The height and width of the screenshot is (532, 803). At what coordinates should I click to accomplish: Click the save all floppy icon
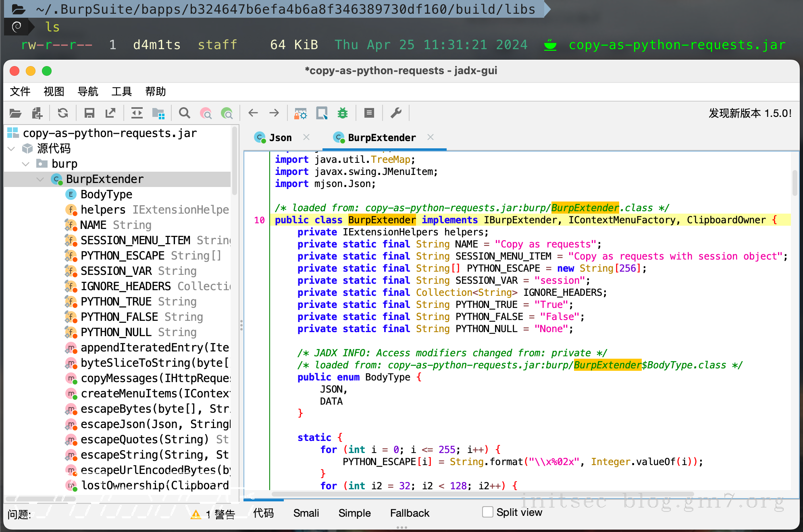point(89,113)
